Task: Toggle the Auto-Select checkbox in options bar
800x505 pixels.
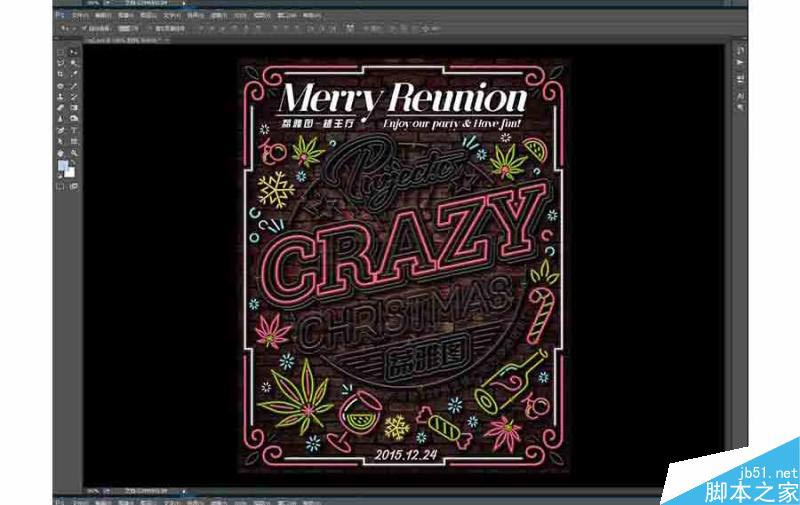Action: point(85,29)
